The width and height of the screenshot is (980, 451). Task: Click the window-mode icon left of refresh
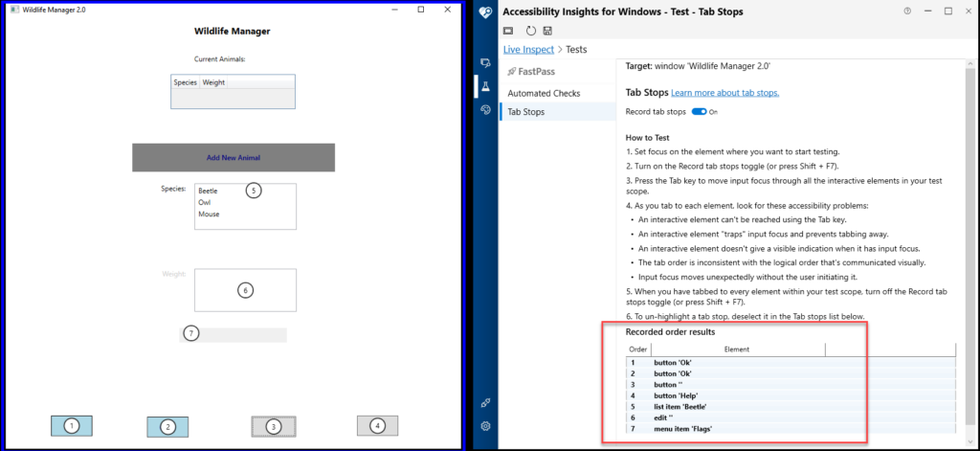pos(508,31)
